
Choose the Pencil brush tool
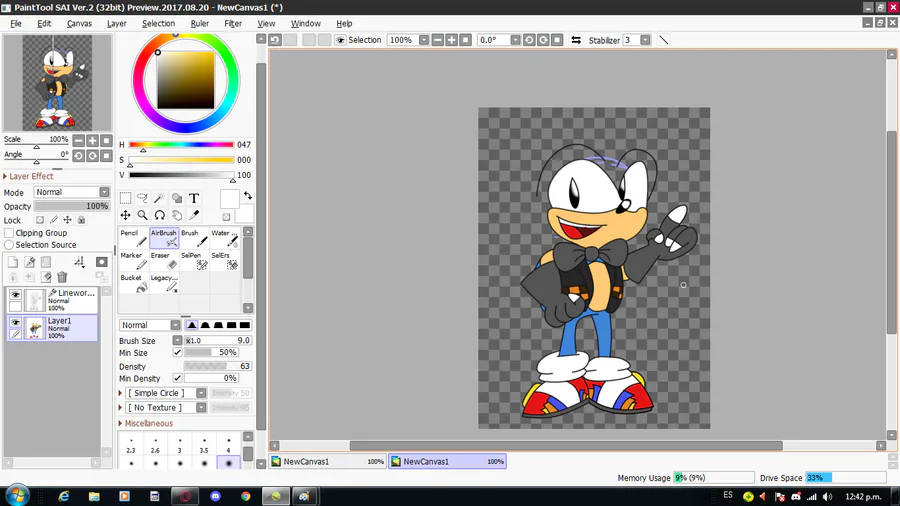[x=134, y=238]
